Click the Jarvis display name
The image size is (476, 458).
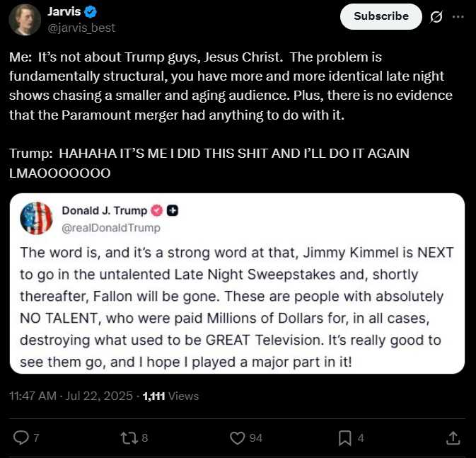point(64,11)
